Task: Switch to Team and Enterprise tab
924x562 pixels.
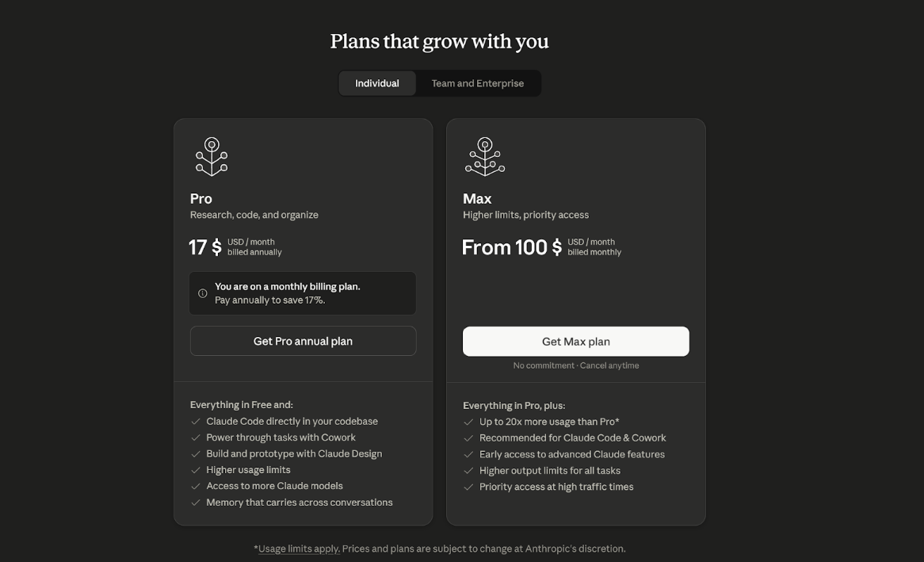Action: pyautogui.click(x=478, y=83)
